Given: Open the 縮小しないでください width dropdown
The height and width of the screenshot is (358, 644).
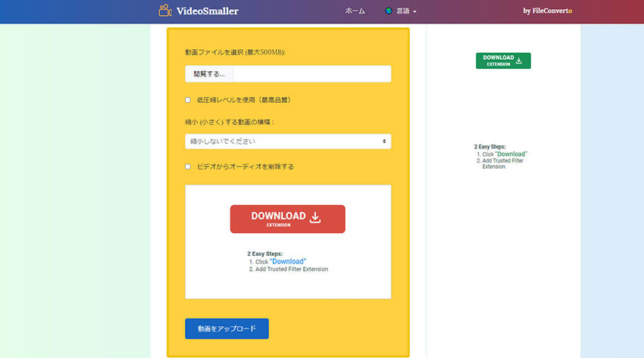Looking at the screenshot, I should click(x=288, y=142).
